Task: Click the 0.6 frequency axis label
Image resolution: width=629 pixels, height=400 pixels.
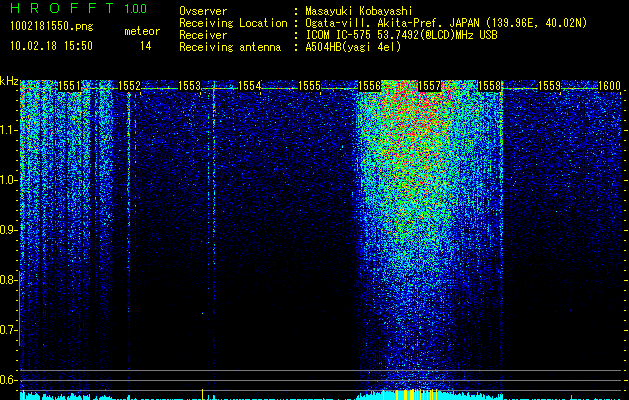Action: 9,380
